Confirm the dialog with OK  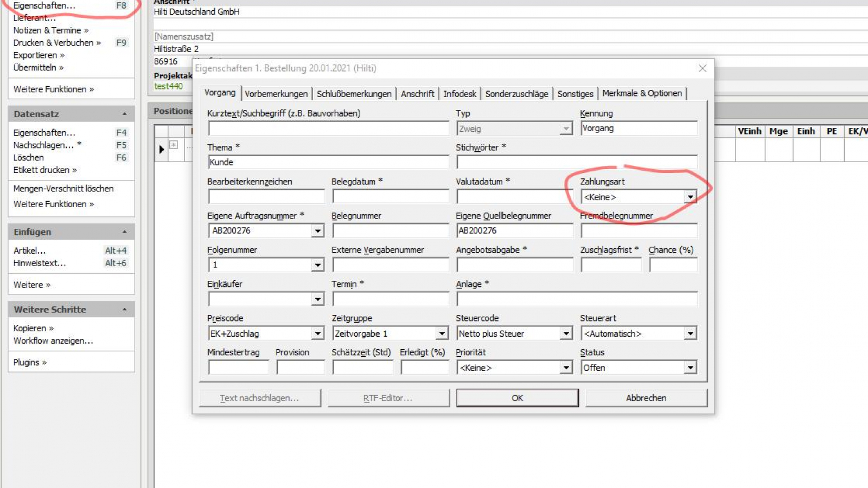[x=517, y=398]
